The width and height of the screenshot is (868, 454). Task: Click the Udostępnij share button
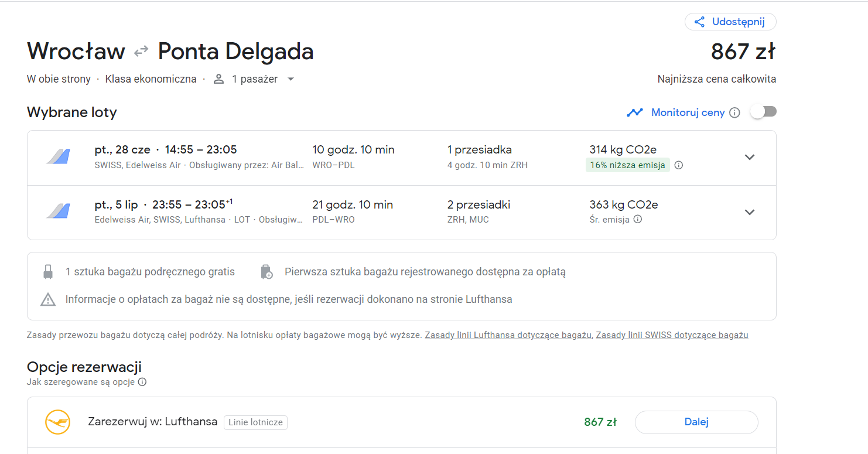(x=730, y=22)
